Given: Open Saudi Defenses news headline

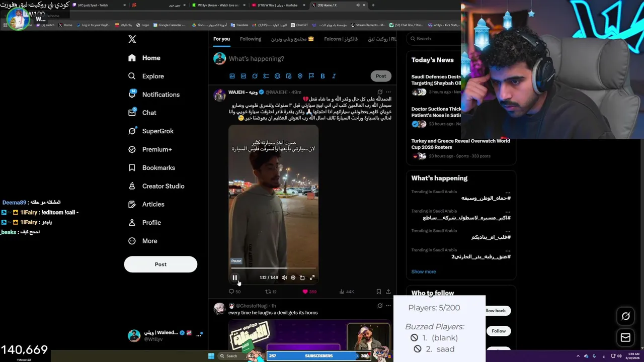Looking at the screenshot, I should point(436,80).
